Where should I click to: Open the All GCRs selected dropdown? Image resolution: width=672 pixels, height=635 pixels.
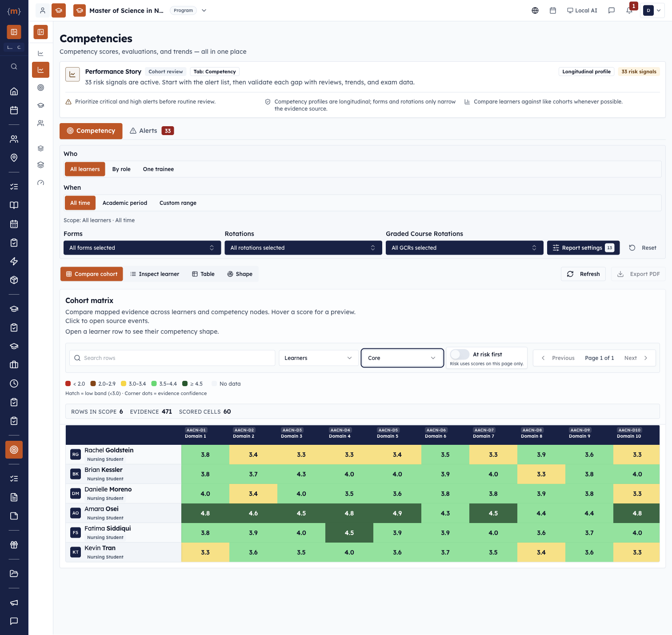pyautogui.click(x=464, y=248)
